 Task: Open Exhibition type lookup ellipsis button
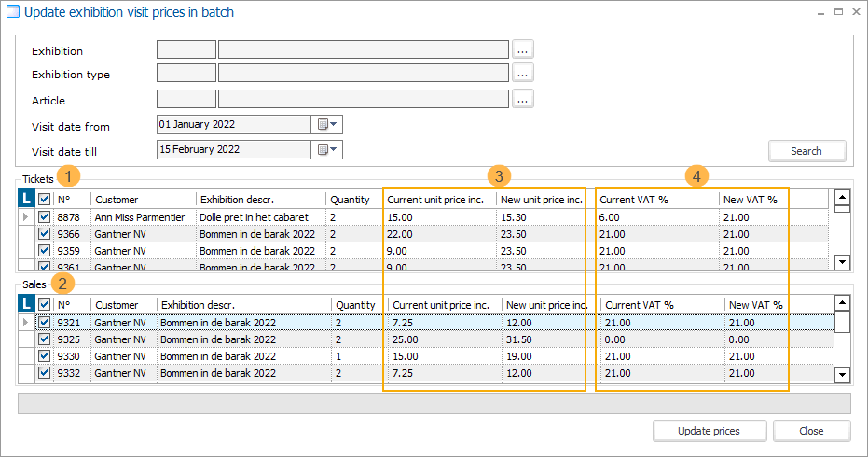(523, 74)
